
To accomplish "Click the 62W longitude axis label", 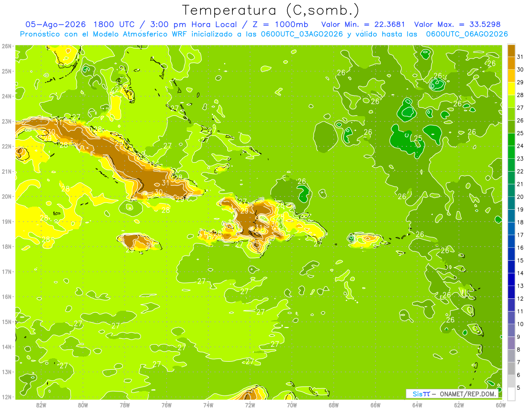I will [459, 405].
